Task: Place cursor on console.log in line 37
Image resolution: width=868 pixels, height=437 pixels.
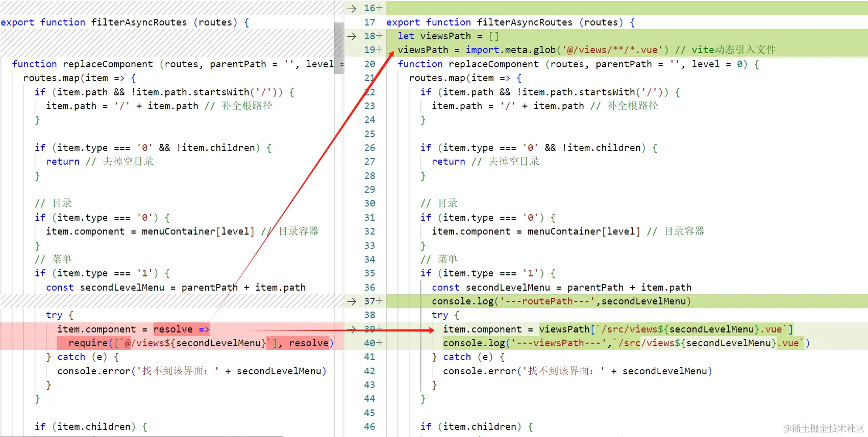Action: [x=462, y=301]
